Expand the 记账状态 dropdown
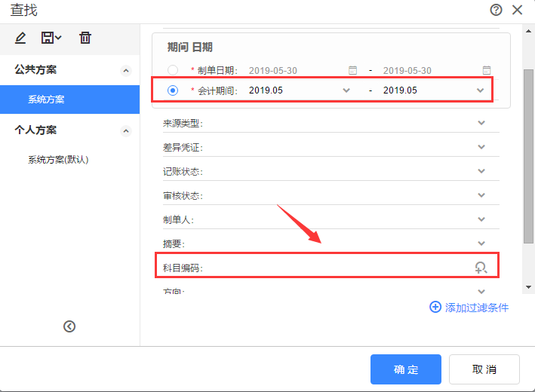Viewport: 535px width, 392px height. point(481,171)
